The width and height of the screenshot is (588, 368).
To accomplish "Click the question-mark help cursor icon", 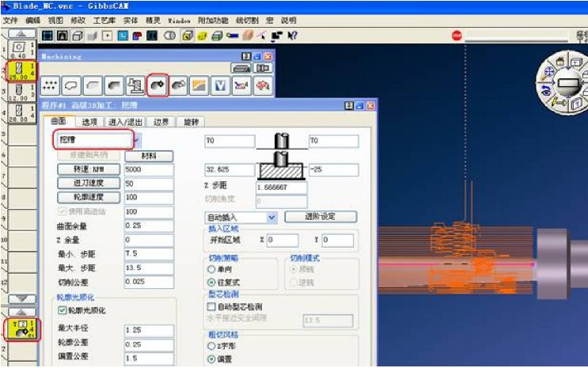I will [x=293, y=36].
